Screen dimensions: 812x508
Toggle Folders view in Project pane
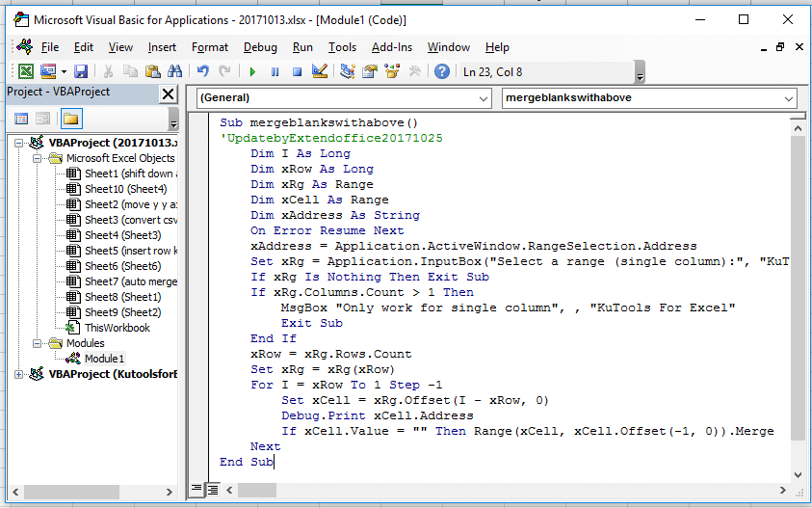point(71,119)
